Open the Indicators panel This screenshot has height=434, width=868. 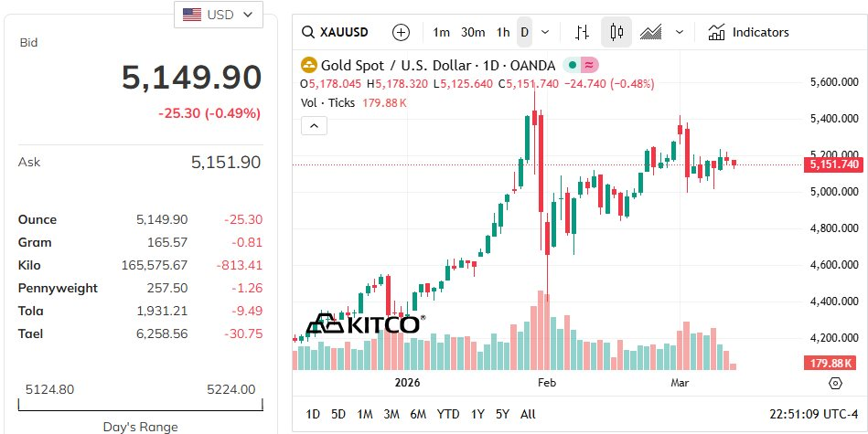[748, 32]
